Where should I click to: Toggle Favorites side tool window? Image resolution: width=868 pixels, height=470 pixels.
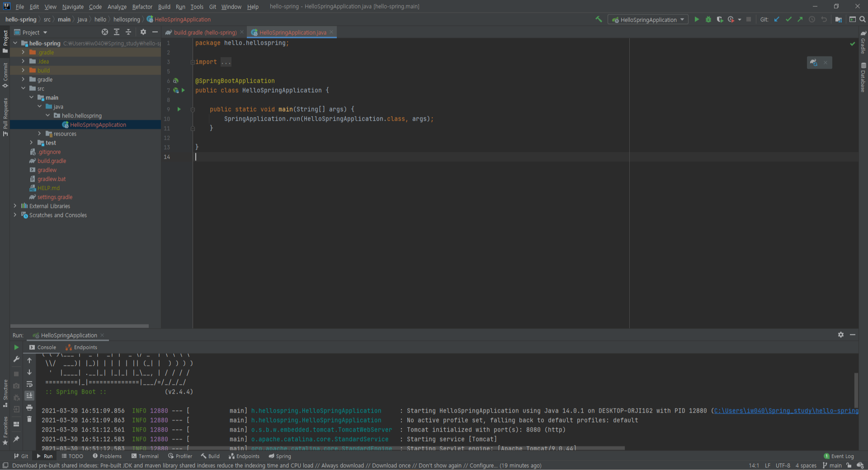(5, 430)
